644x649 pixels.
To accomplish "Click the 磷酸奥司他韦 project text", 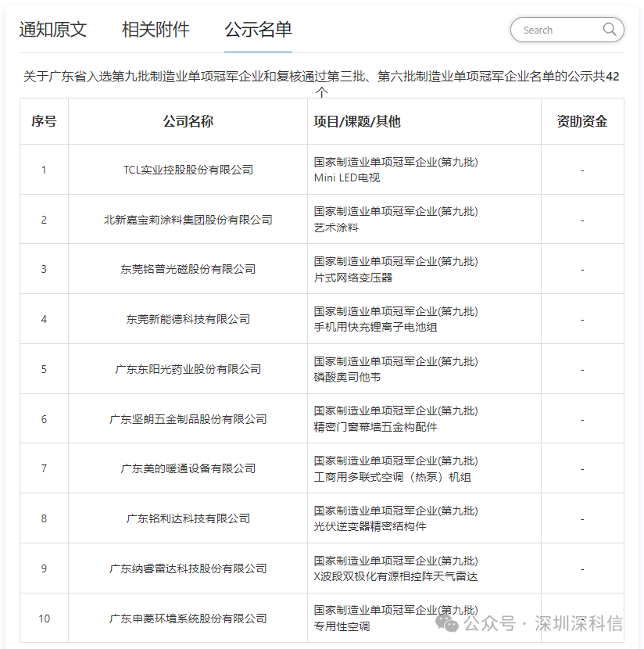I will tap(347, 377).
